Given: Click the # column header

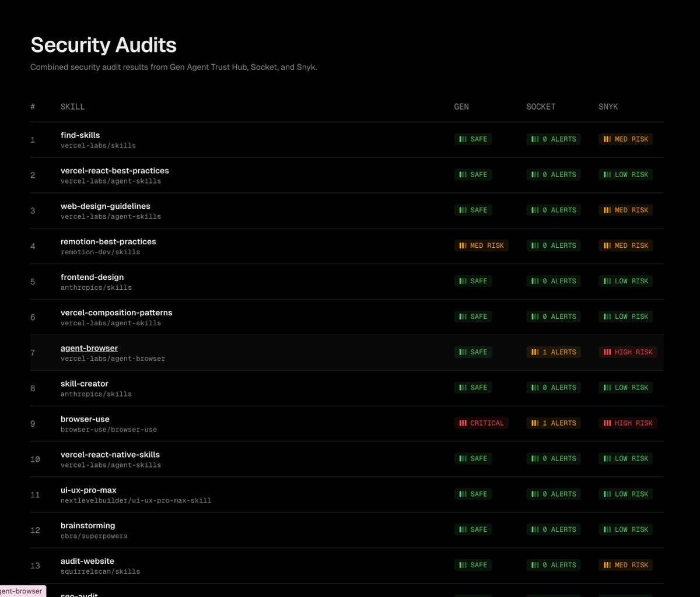Looking at the screenshot, I should coord(33,107).
